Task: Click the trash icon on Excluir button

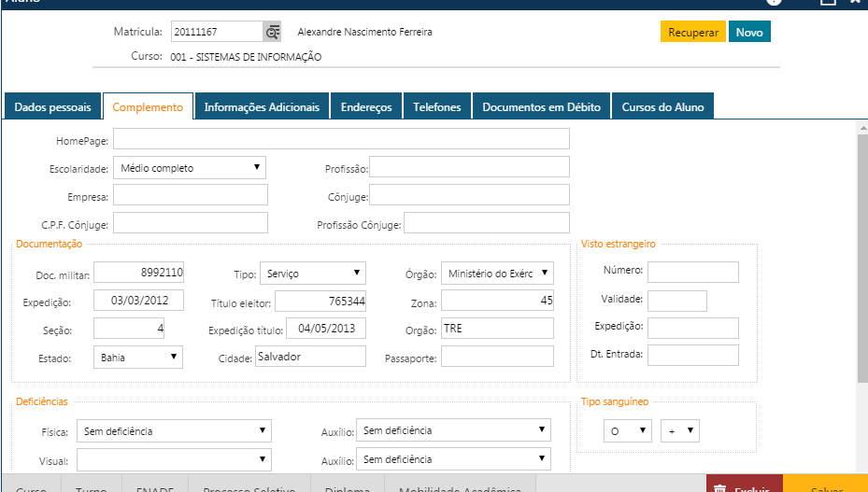Action: pos(719,487)
